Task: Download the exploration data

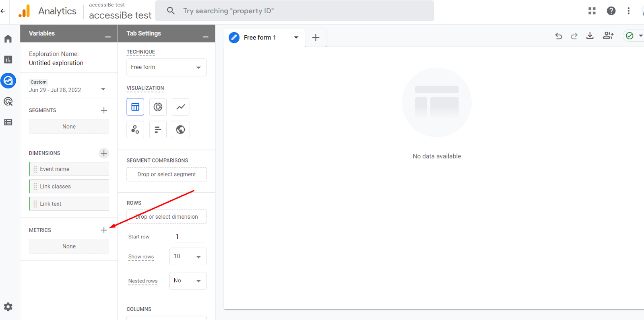Action: (x=590, y=36)
